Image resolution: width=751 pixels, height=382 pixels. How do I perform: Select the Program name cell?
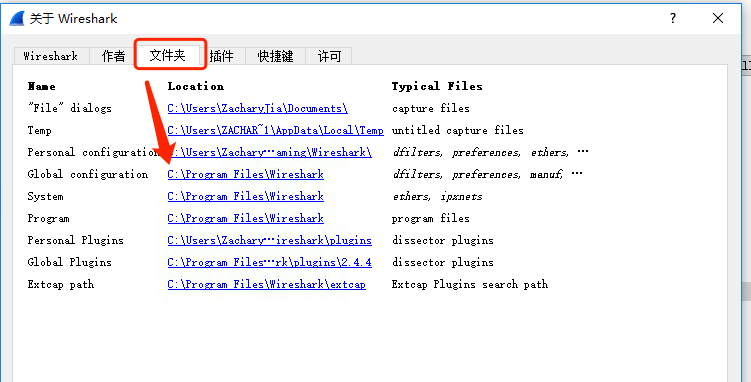click(x=48, y=218)
